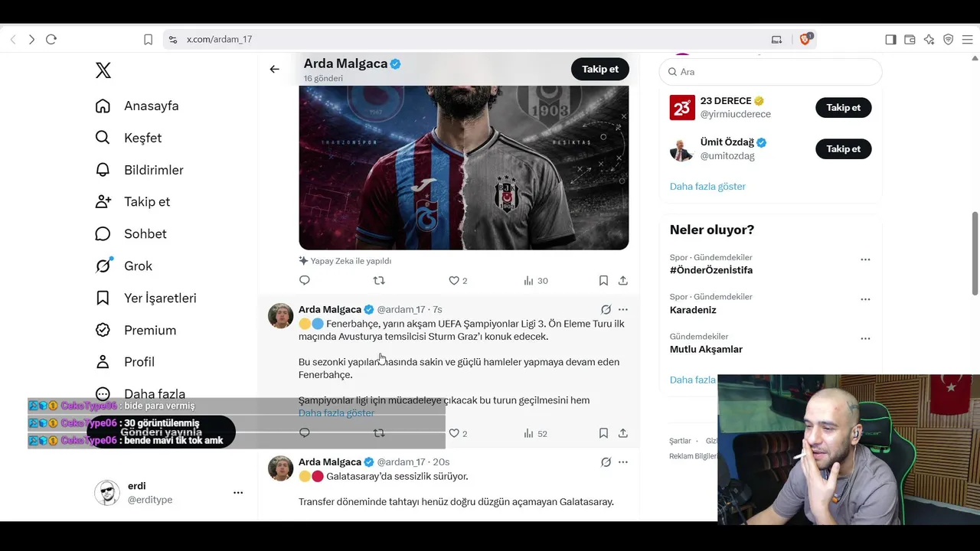Open the erdi account menu dots

click(238, 493)
